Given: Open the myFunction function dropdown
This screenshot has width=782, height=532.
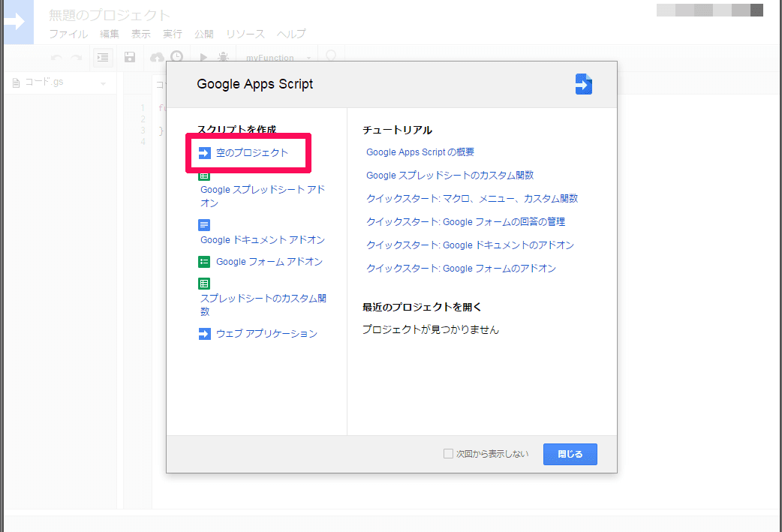Looking at the screenshot, I should pos(278,58).
